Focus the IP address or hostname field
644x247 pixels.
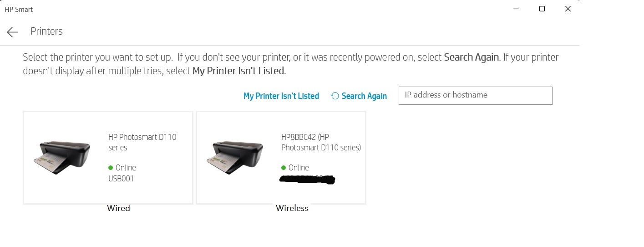(475, 95)
